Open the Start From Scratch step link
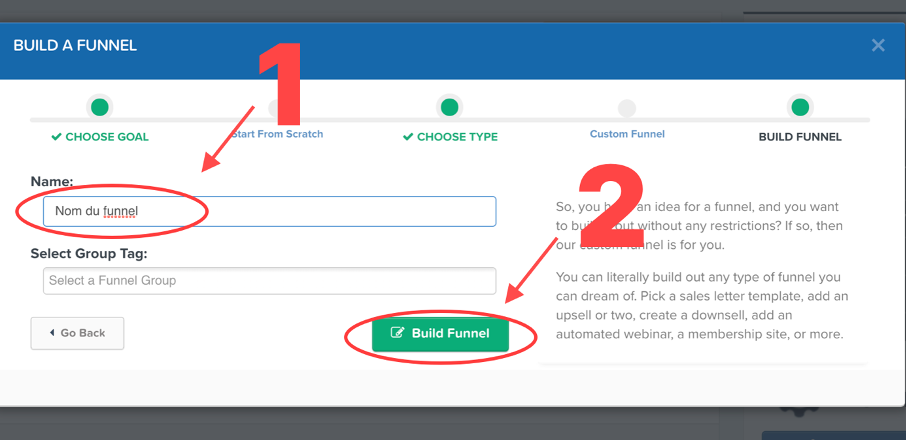906x440 pixels. (x=277, y=134)
